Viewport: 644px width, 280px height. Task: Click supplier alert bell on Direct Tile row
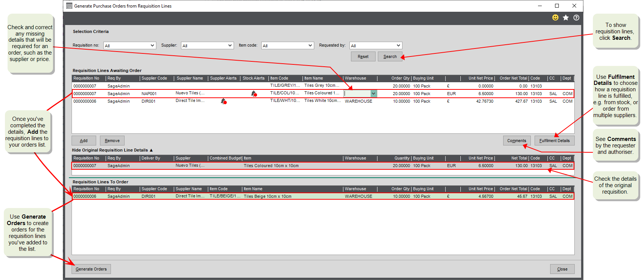(223, 101)
